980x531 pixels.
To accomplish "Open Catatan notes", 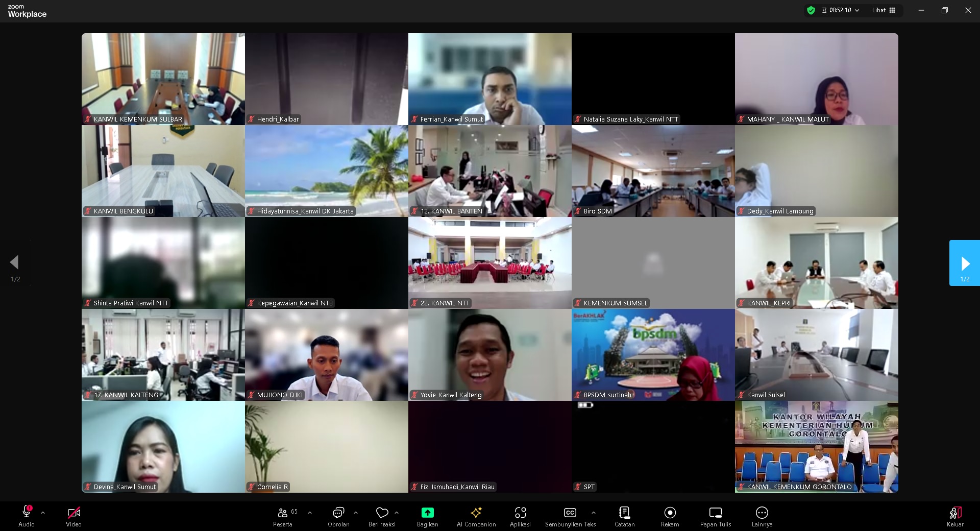I will (x=624, y=516).
